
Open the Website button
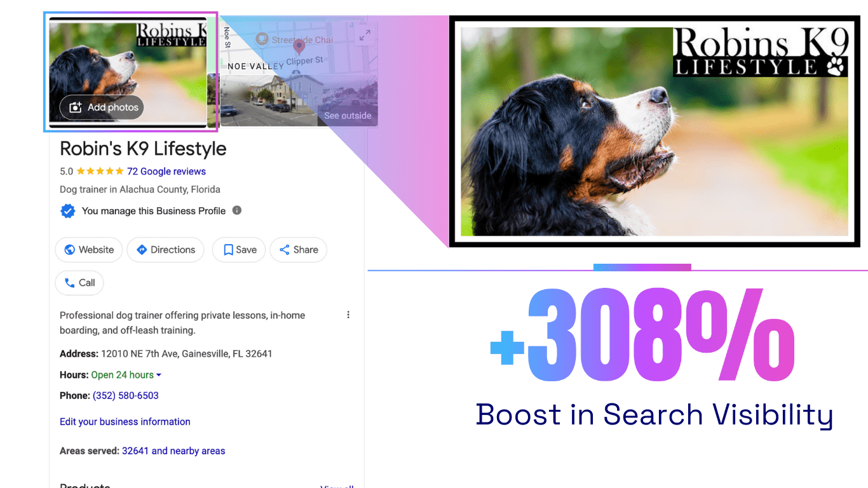tap(88, 250)
